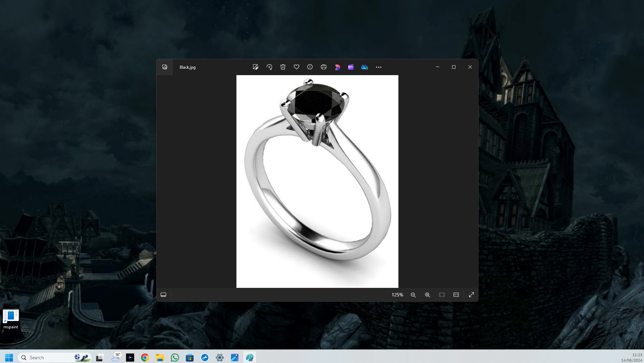
Task: Click the 125% zoom level indicator
Action: (x=397, y=295)
